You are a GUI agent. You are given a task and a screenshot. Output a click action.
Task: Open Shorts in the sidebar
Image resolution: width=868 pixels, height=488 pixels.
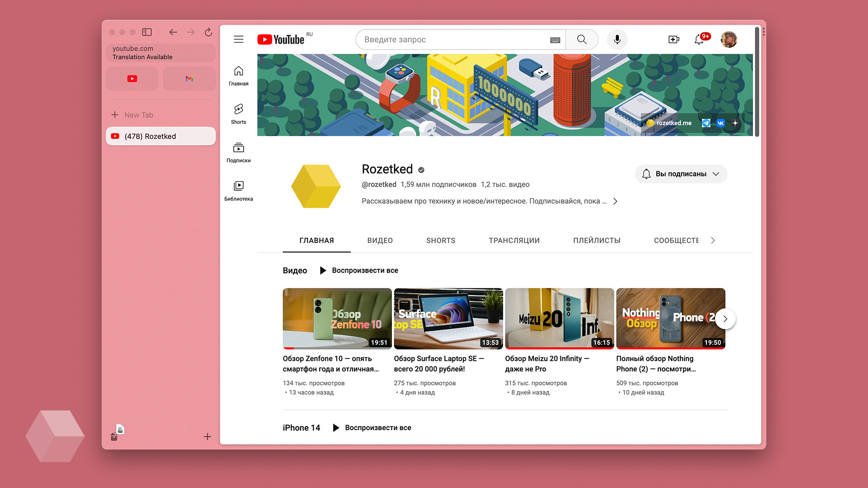tap(239, 114)
